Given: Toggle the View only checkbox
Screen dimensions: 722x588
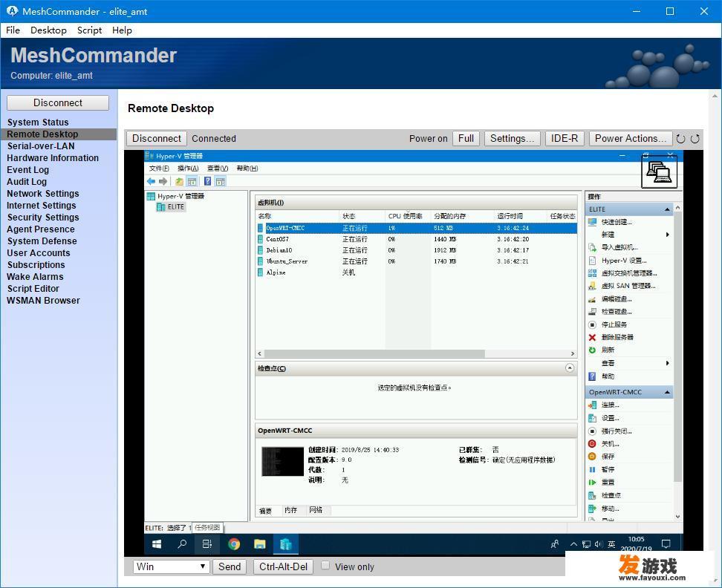Looking at the screenshot, I should click(325, 566).
